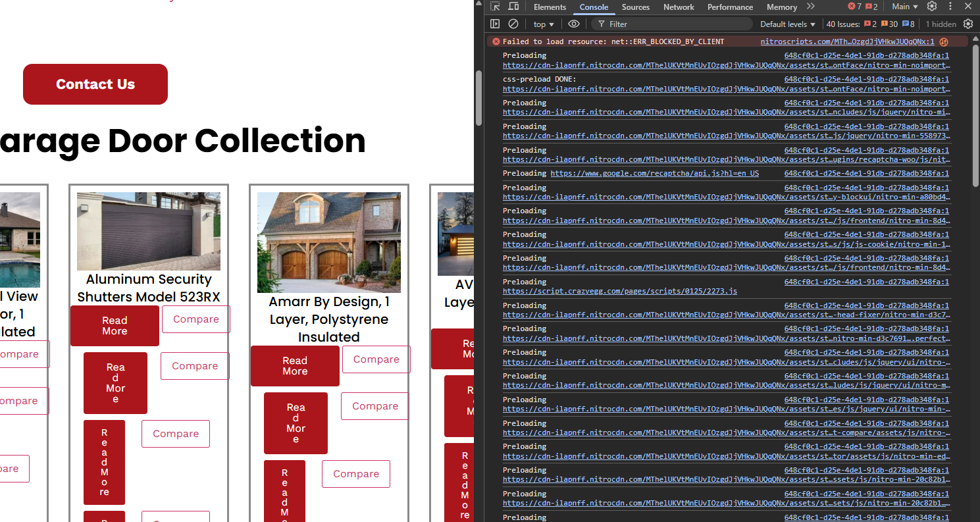This screenshot has width=980, height=522.
Task: Open Aluminum Security Shutters garage door image
Action: [149, 231]
